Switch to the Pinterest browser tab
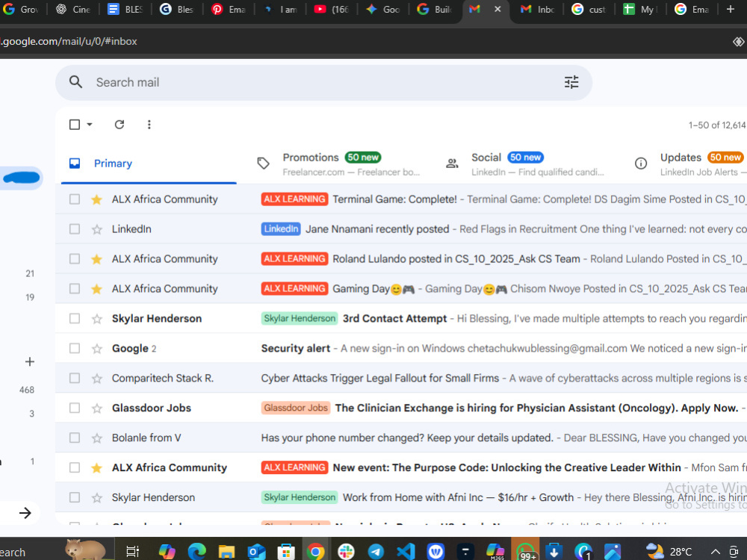Image resolution: width=747 pixels, height=560 pixels. (x=228, y=10)
